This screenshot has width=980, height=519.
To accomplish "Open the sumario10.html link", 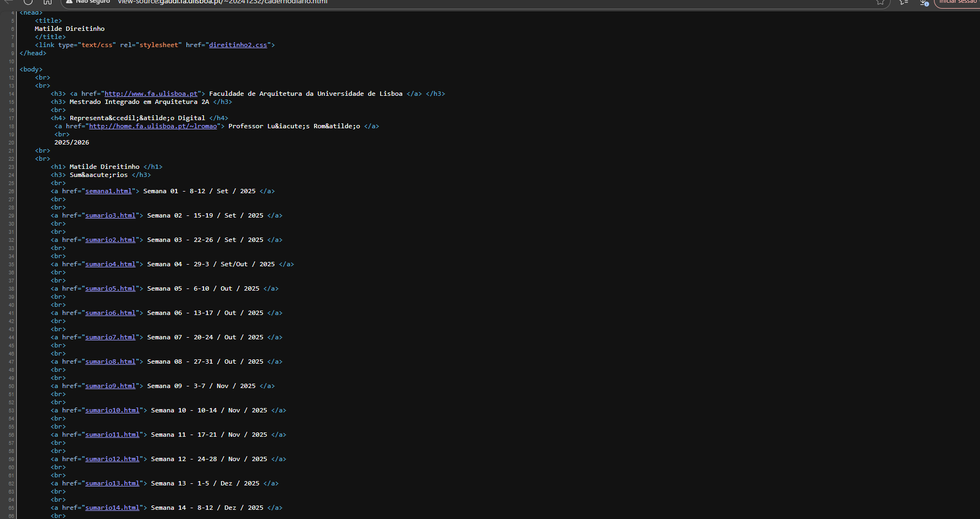I will (112, 410).
